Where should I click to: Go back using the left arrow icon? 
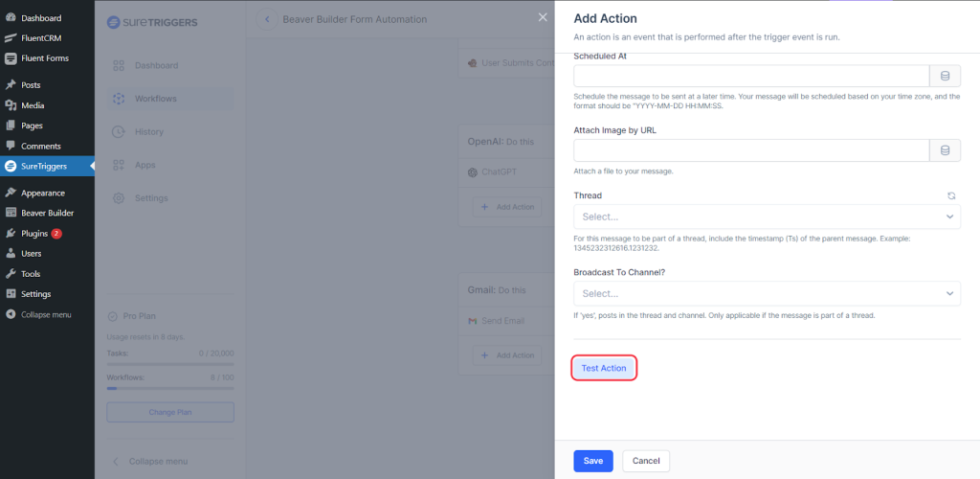pos(267,19)
